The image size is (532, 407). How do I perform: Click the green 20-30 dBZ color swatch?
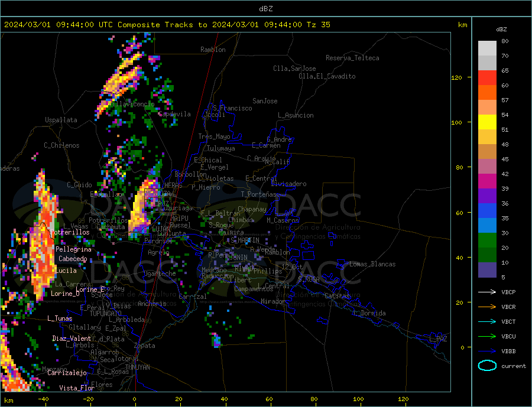(x=487, y=240)
